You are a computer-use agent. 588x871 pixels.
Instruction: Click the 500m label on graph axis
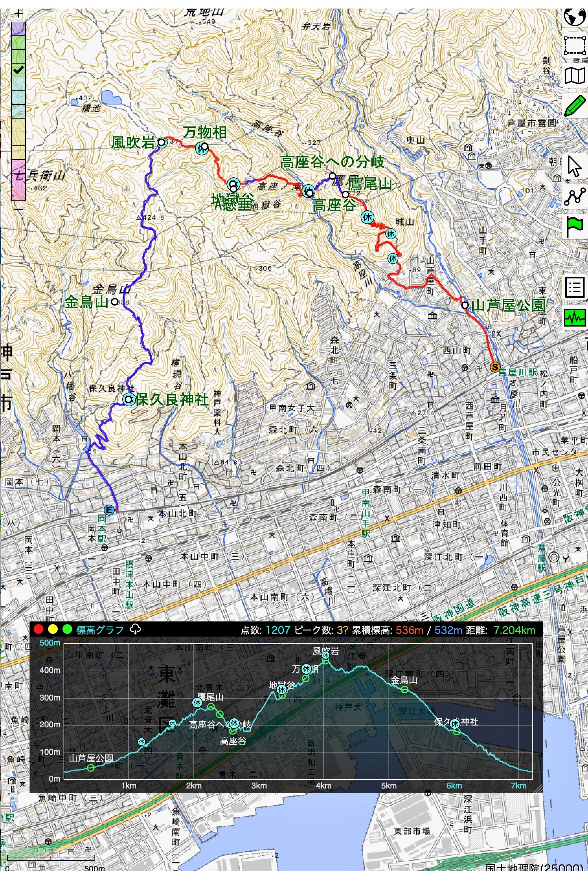tap(50, 643)
